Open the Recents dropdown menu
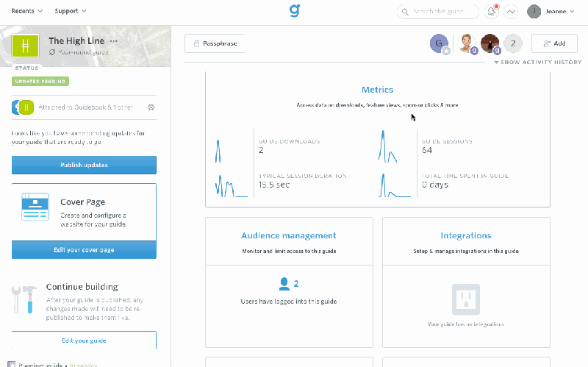 click(26, 11)
